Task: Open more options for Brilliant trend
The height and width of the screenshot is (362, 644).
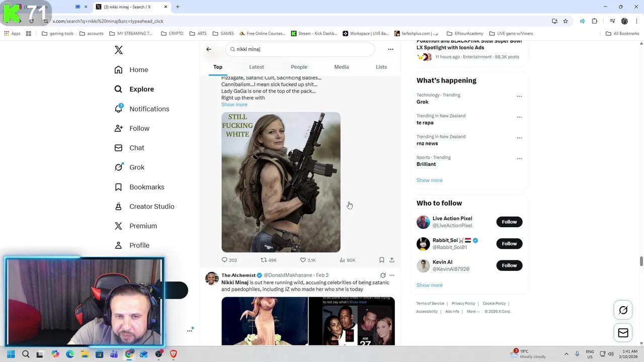Action: 519,159
